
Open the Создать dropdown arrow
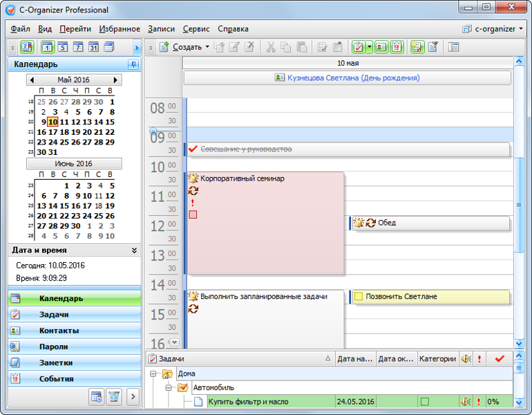(207, 47)
